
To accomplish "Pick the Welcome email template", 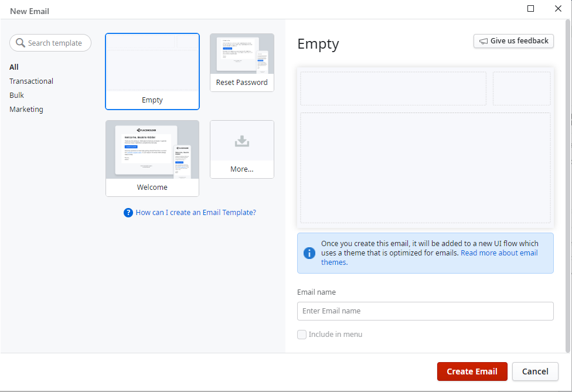I will click(x=152, y=158).
